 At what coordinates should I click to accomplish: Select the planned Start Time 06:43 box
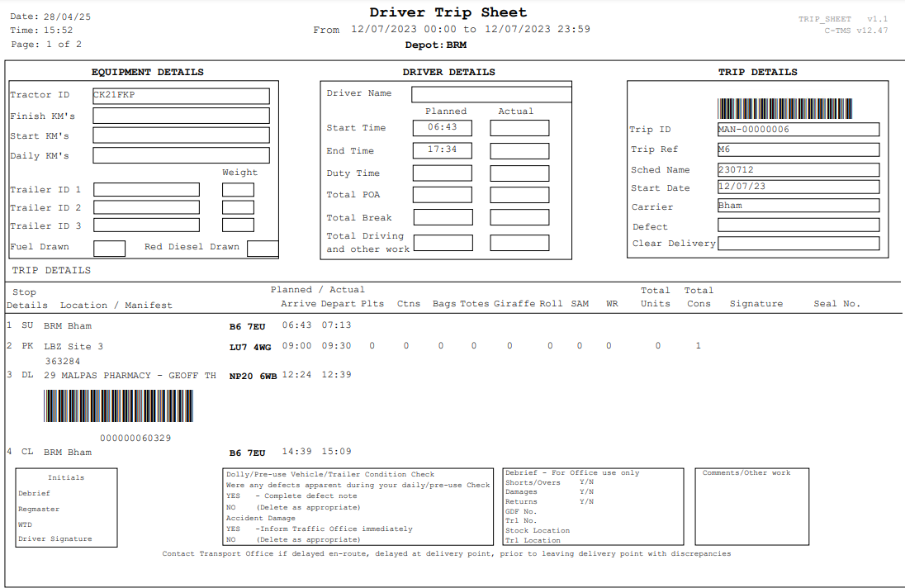(x=442, y=127)
